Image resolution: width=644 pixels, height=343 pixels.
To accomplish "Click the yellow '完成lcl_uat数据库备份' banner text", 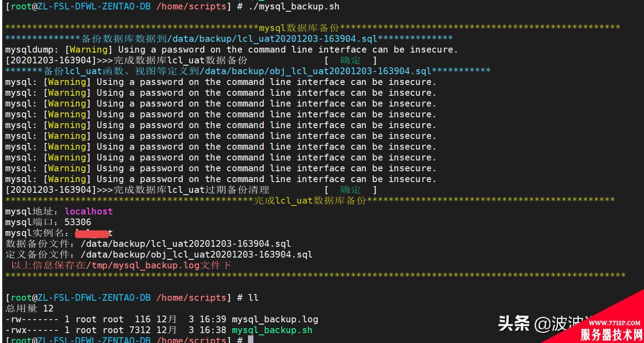I will [310, 200].
